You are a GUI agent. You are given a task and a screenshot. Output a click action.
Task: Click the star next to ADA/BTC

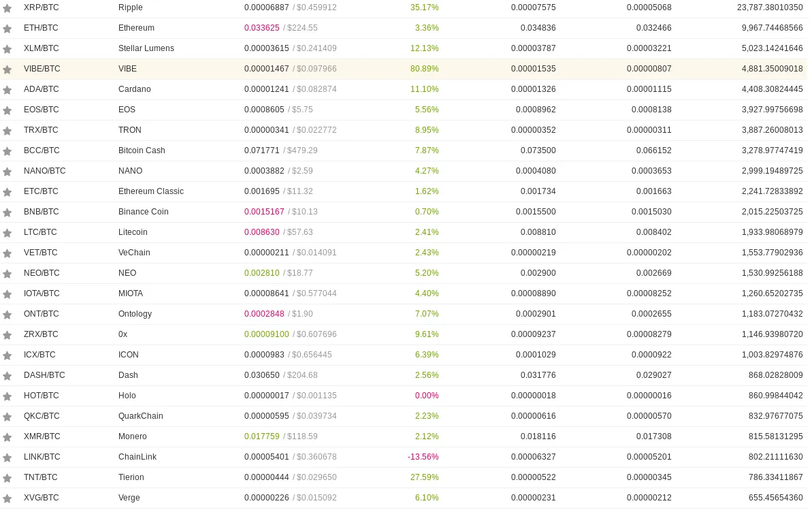[7, 90]
